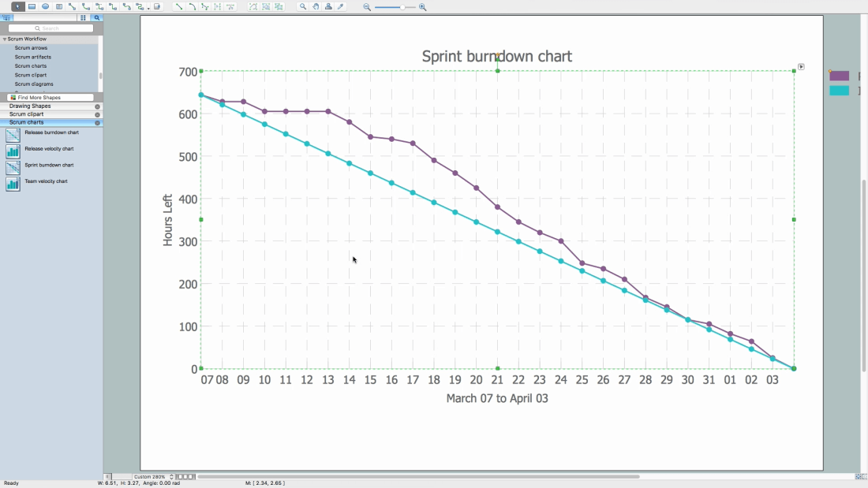868x488 pixels.
Task: Select the eyedropper tool
Action: [x=341, y=6]
